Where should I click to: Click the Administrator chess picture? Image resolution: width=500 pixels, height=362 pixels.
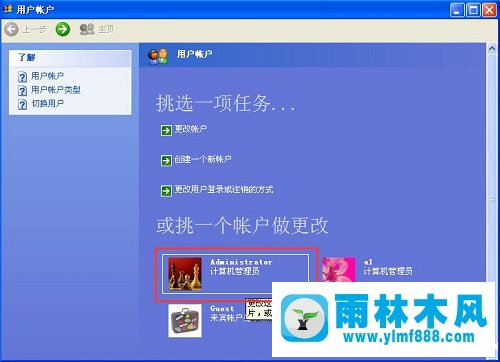[185, 274]
